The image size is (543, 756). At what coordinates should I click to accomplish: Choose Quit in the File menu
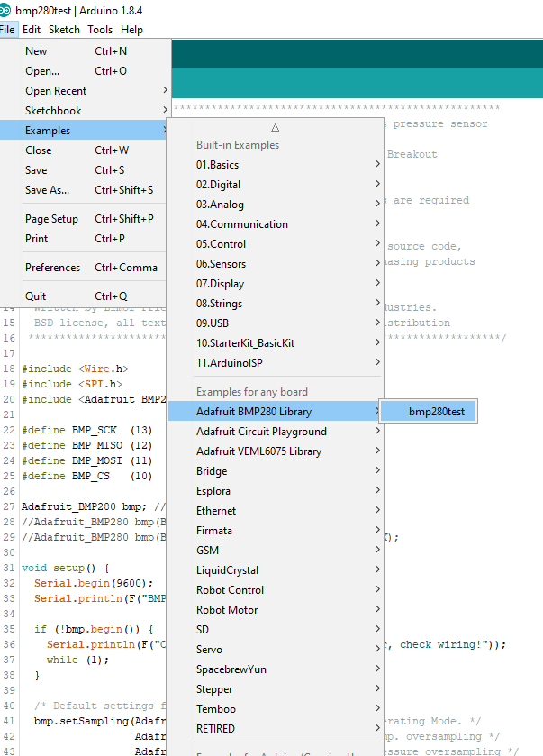click(84, 296)
